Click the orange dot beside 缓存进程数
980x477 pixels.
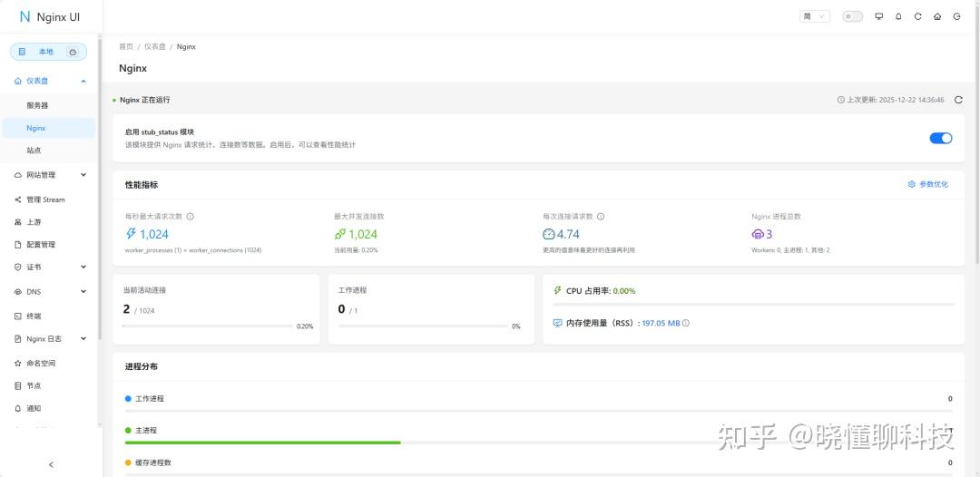pyautogui.click(x=128, y=463)
